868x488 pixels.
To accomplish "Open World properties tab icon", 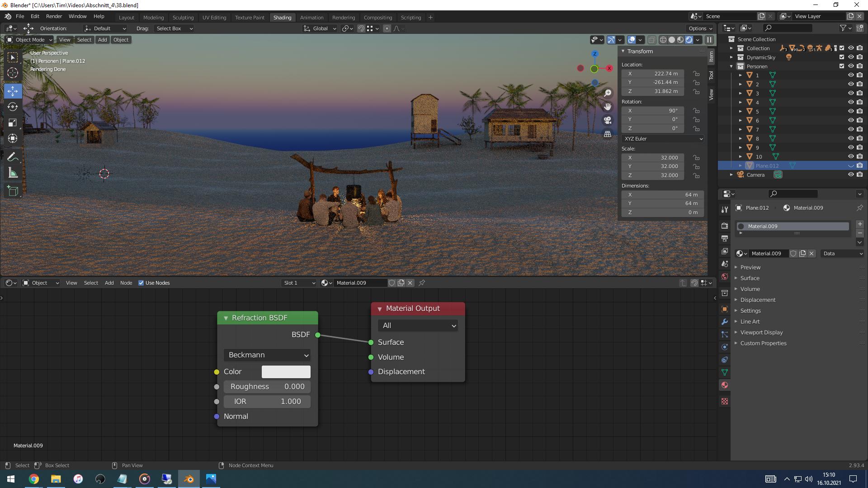I will 725,277.
